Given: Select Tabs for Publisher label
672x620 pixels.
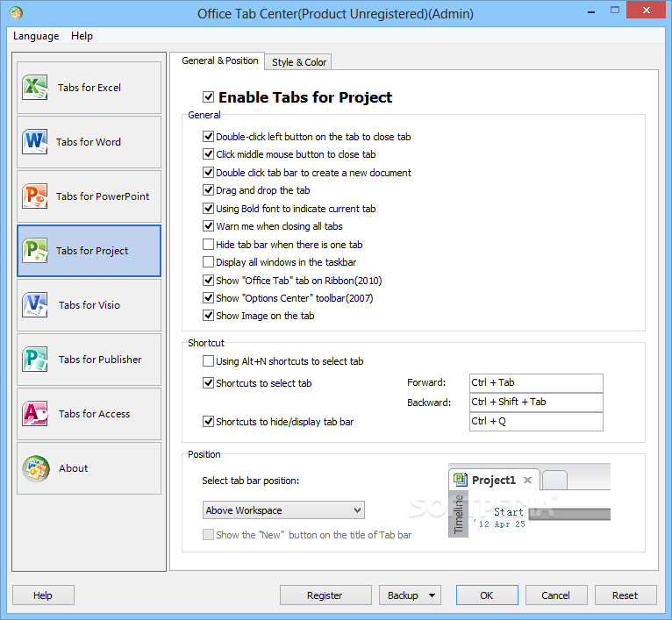Looking at the screenshot, I should (x=100, y=360).
